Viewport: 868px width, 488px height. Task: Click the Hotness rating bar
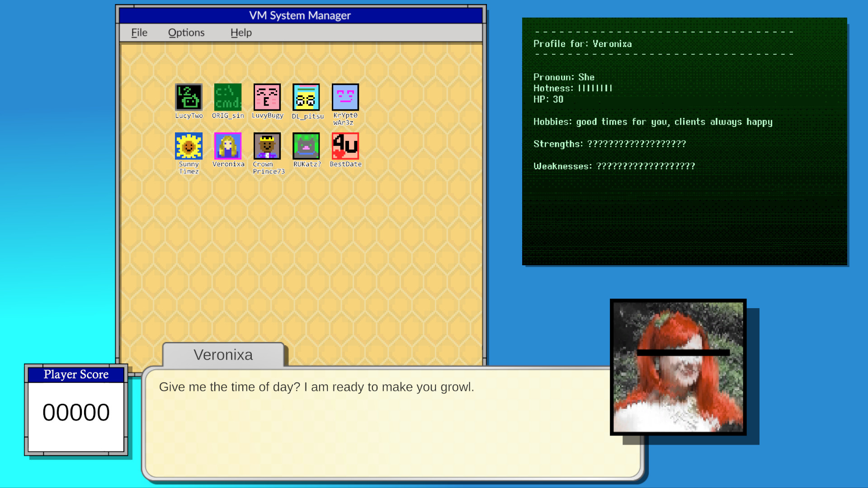click(595, 88)
